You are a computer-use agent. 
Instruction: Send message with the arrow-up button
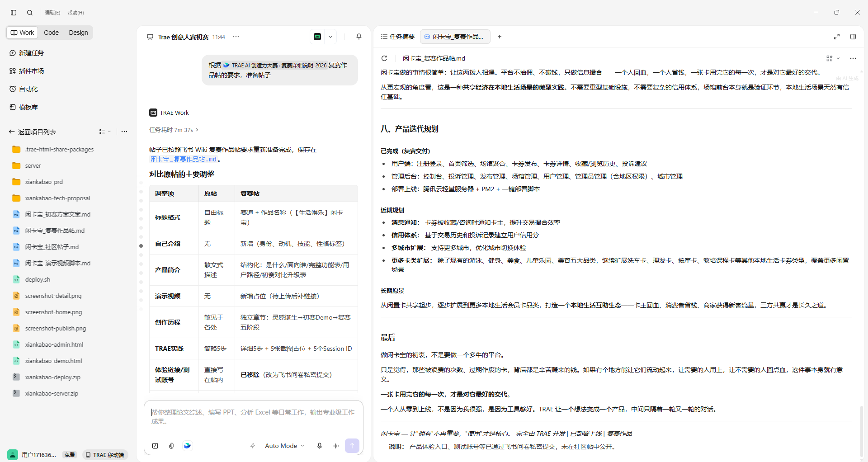click(352, 446)
